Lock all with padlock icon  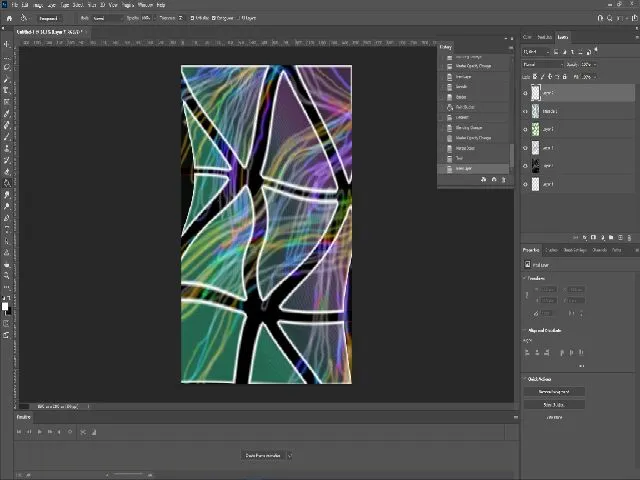tap(564, 77)
